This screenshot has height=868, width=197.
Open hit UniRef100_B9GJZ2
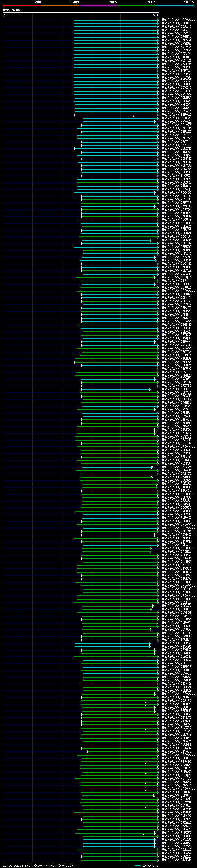click(x=177, y=30)
